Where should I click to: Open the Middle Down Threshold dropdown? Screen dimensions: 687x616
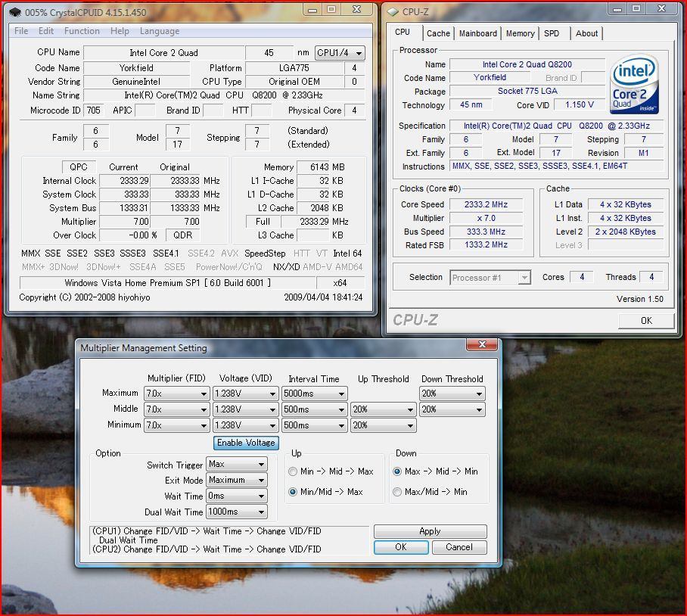click(x=452, y=409)
